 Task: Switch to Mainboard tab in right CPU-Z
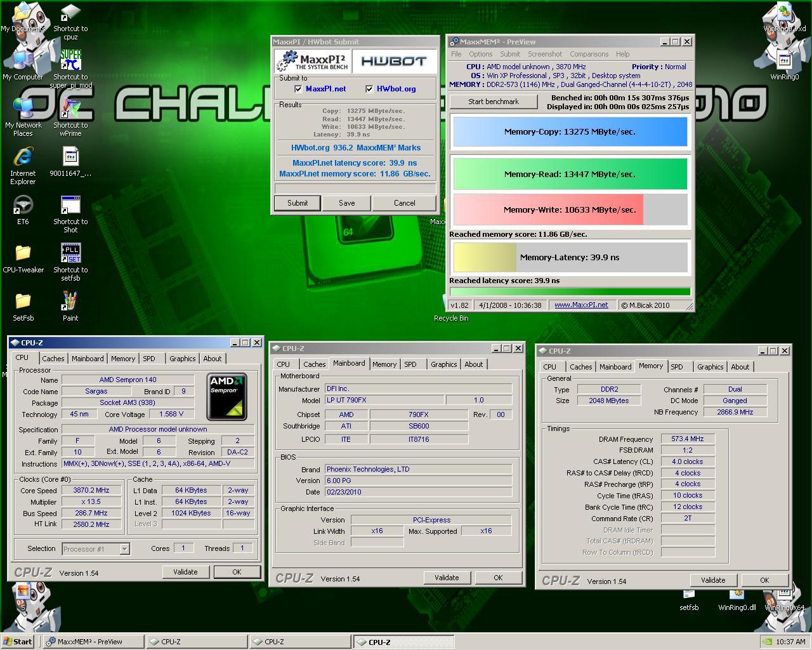pos(615,367)
